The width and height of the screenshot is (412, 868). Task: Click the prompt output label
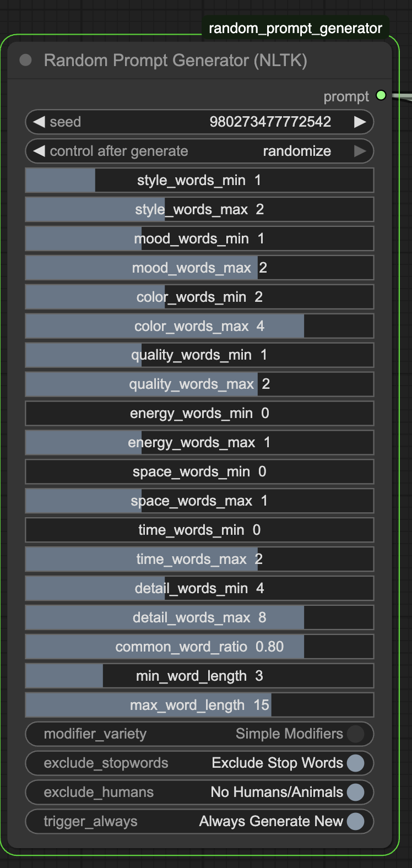coord(346,96)
